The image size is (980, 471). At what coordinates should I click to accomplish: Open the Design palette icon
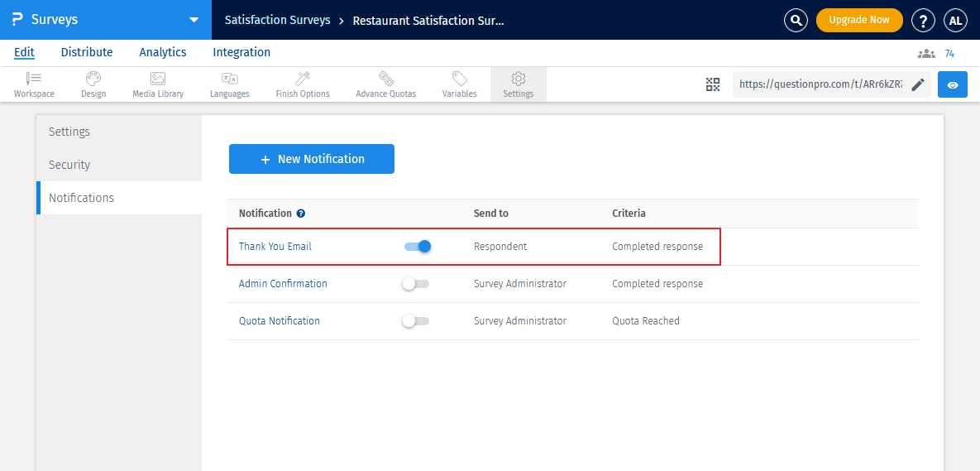point(93,79)
